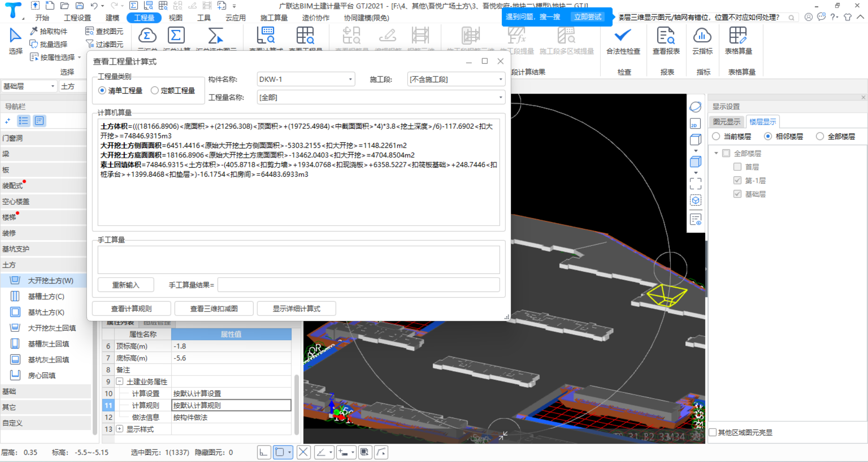Screen dimensions: 868x462
Task: Click the 重新输入 button
Action: pyautogui.click(x=126, y=285)
